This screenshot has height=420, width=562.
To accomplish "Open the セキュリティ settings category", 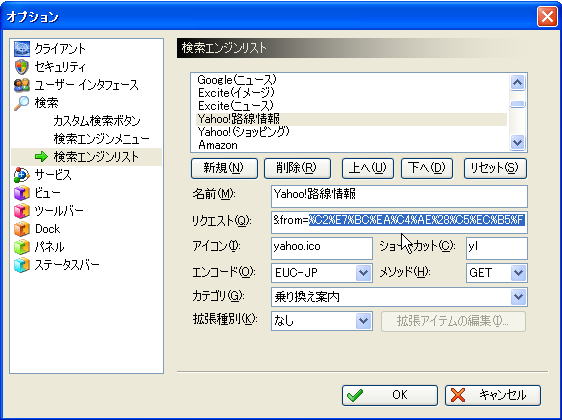I will [60, 67].
